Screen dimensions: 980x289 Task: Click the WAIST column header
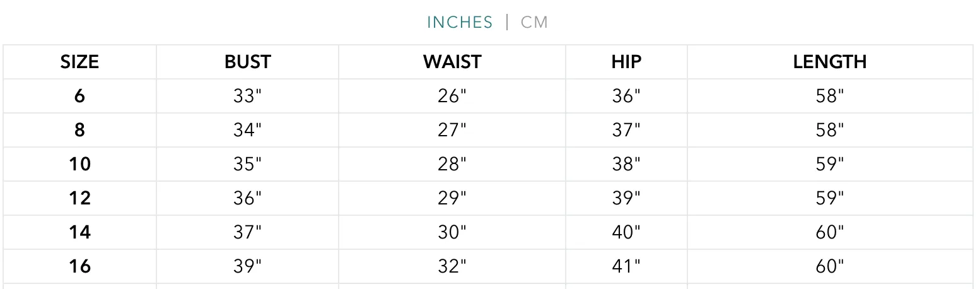pyautogui.click(x=452, y=62)
